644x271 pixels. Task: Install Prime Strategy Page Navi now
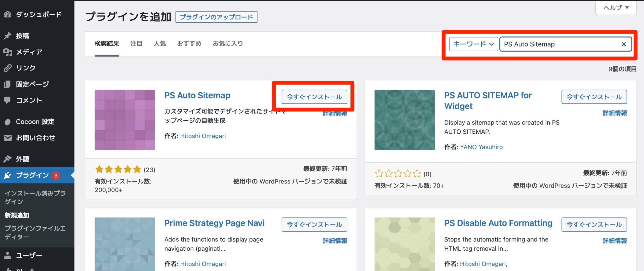click(314, 224)
